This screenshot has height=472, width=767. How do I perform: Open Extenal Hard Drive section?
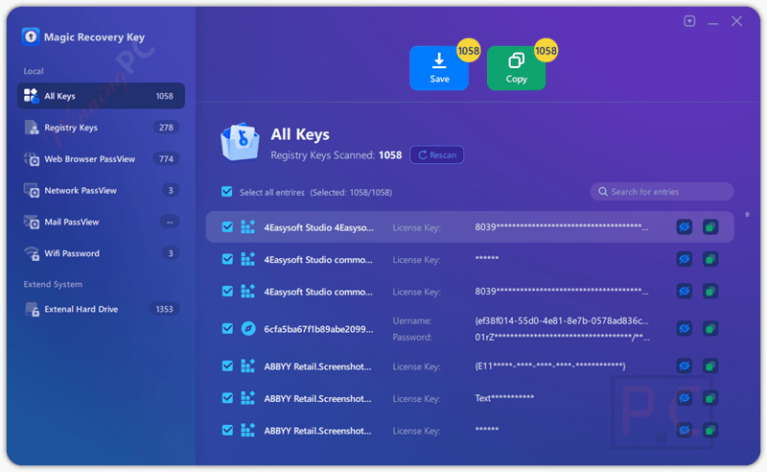(101, 309)
